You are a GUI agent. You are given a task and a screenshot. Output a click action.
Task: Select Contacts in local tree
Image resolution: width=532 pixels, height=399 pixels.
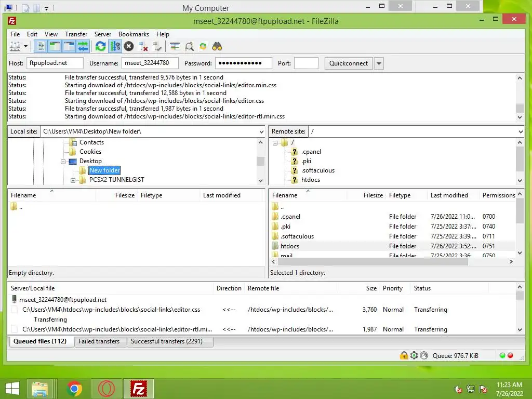(x=91, y=142)
